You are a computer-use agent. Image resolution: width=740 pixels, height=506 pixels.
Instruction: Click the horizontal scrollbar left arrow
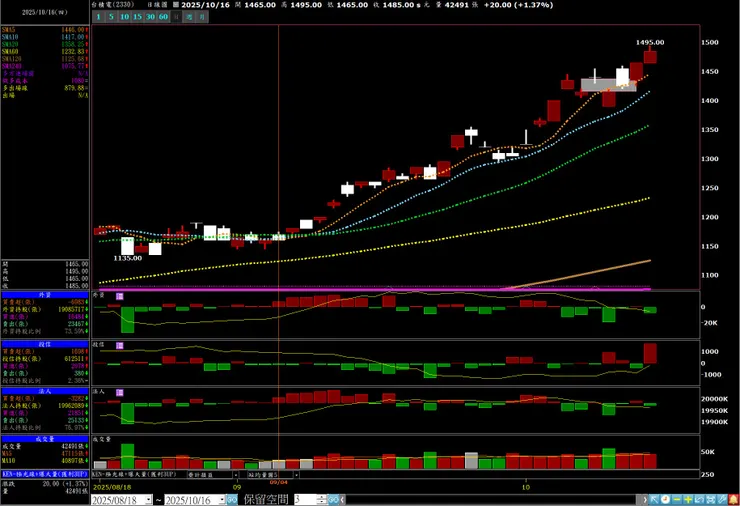click(343, 499)
